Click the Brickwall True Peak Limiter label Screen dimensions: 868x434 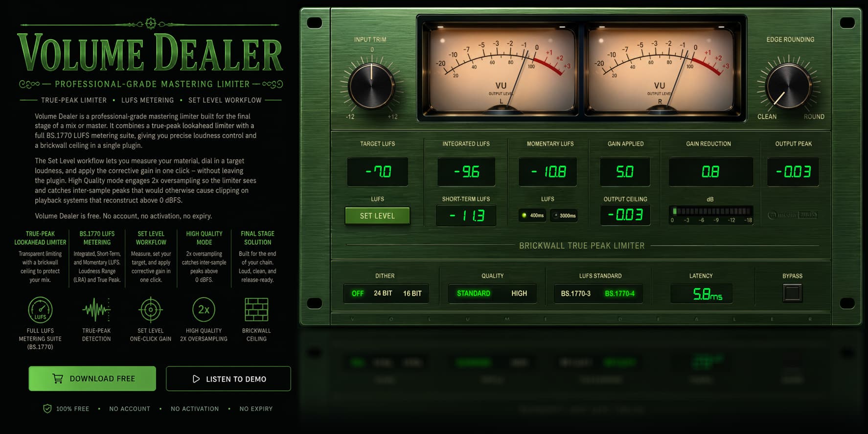click(582, 246)
